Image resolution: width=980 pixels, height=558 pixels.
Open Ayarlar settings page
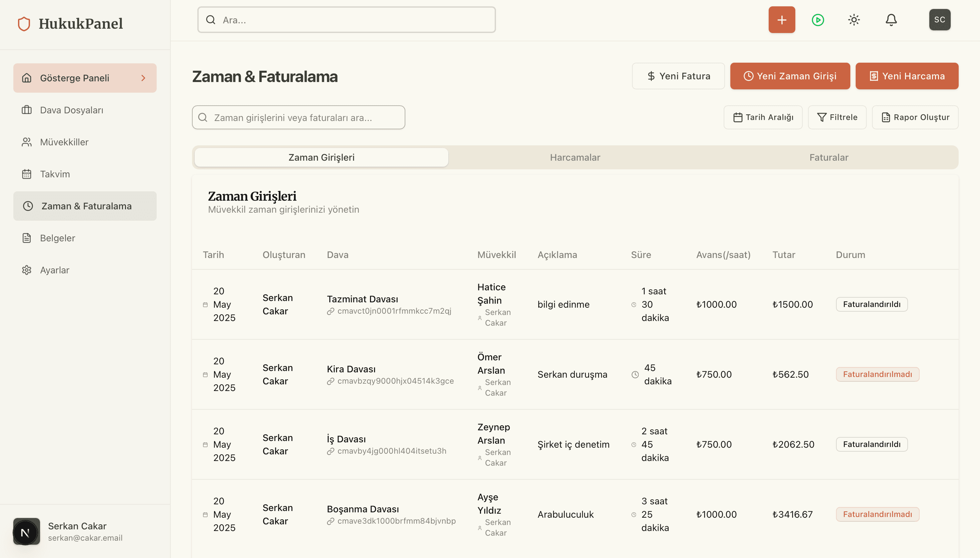54,270
